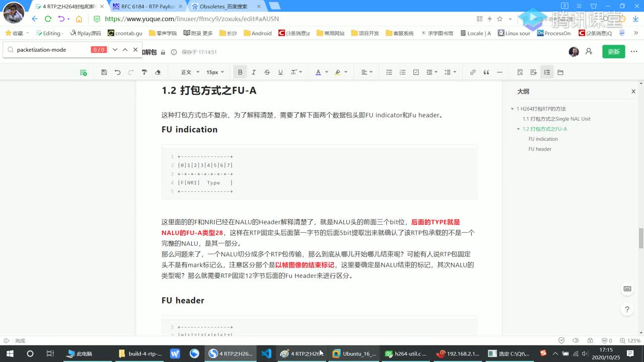Insert a horizontal divider line

tap(500, 72)
